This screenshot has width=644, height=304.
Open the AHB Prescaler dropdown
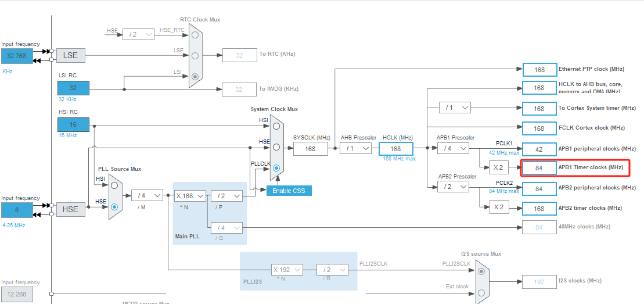tap(355, 148)
